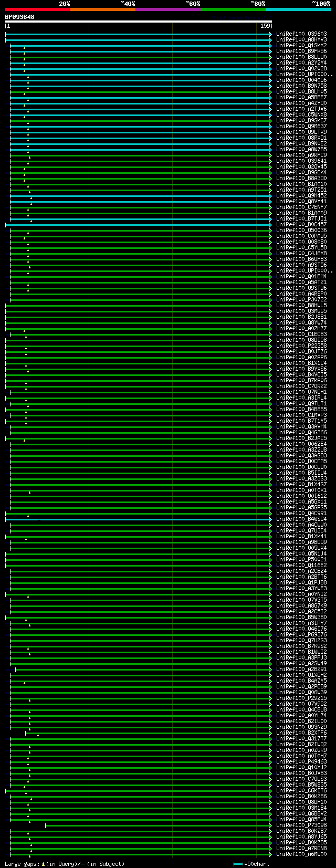The height and width of the screenshot is (868, 336).
Task: Select the label UniRef100_B8LLU0
Action: [x=301, y=57]
